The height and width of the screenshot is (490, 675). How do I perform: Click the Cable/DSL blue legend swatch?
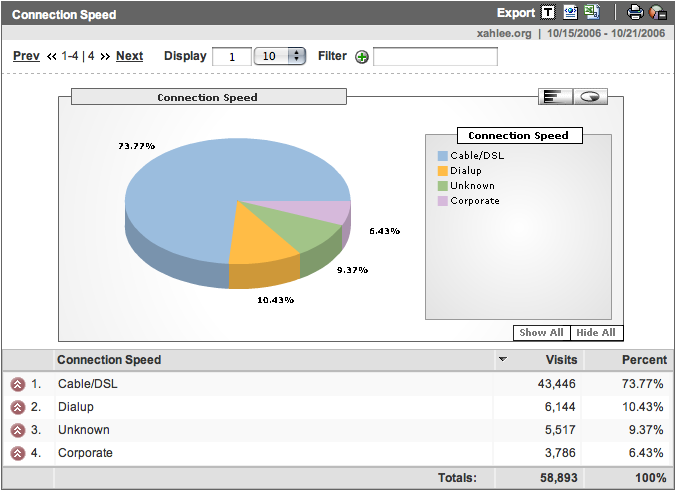click(x=442, y=156)
